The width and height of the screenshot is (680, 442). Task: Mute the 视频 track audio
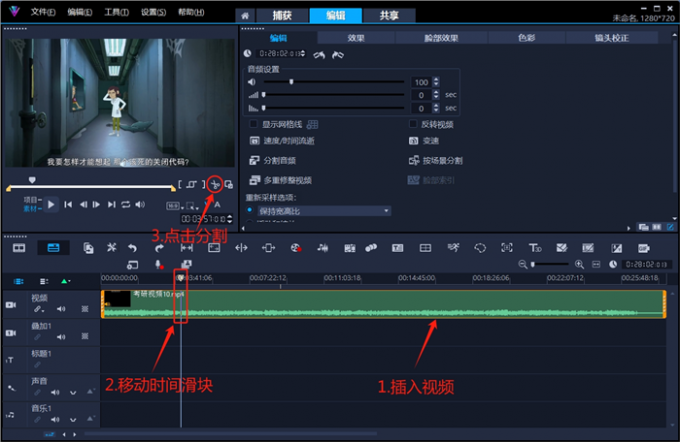pos(61,309)
